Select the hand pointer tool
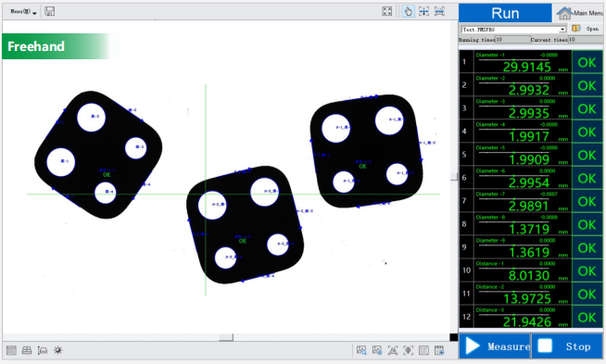The height and width of the screenshot is (364, 606). pyautogui.click(x=408, y=11)
